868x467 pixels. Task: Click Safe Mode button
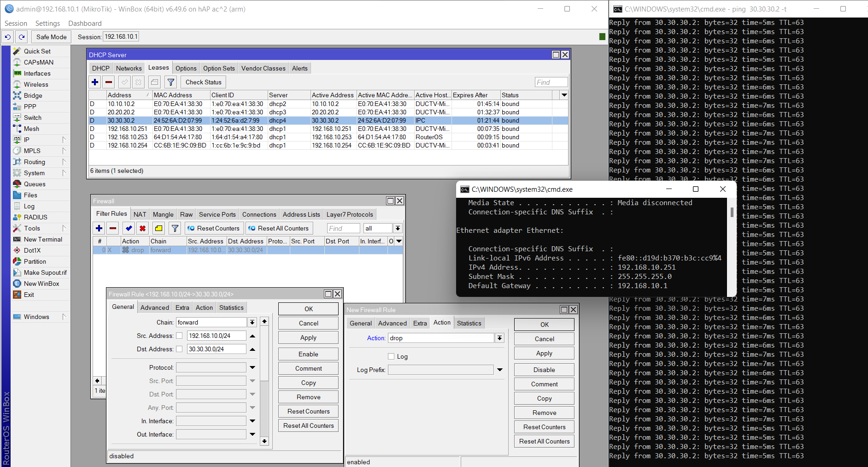[51, 37]
